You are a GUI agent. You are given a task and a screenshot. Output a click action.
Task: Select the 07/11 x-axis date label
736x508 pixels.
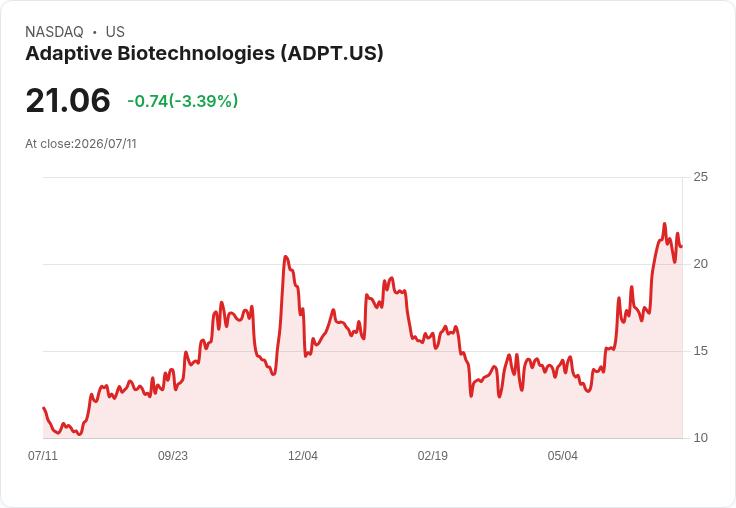(x=43, y=455)
